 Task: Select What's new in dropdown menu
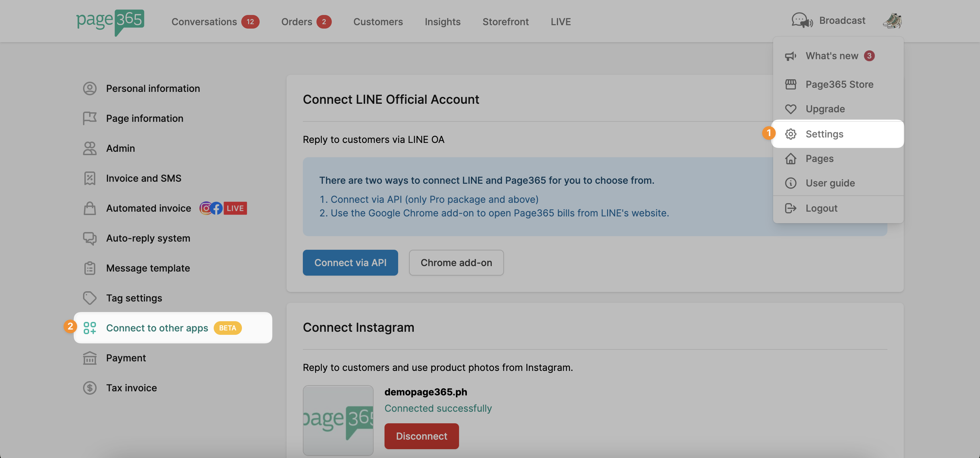click(x=838, y=56)
